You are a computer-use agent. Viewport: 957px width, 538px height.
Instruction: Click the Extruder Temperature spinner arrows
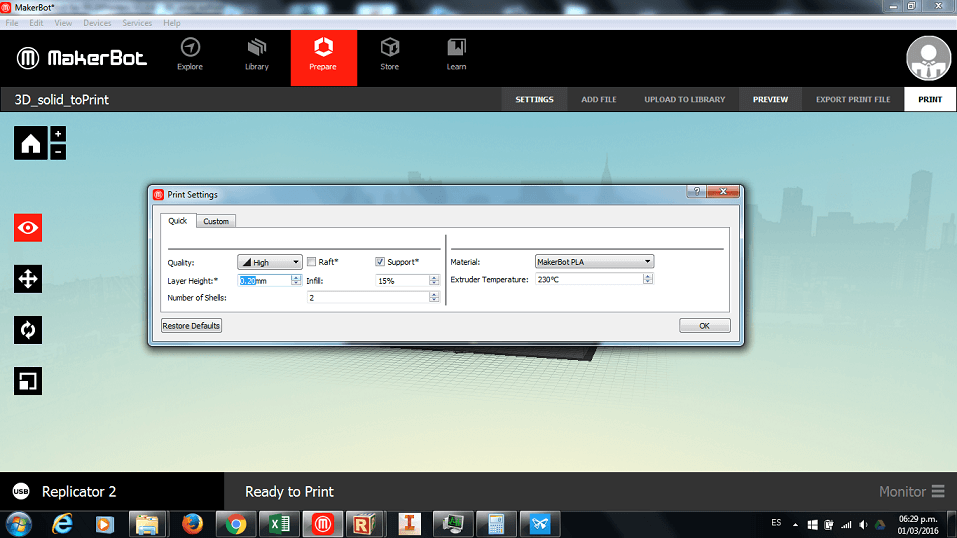(648, 278)
